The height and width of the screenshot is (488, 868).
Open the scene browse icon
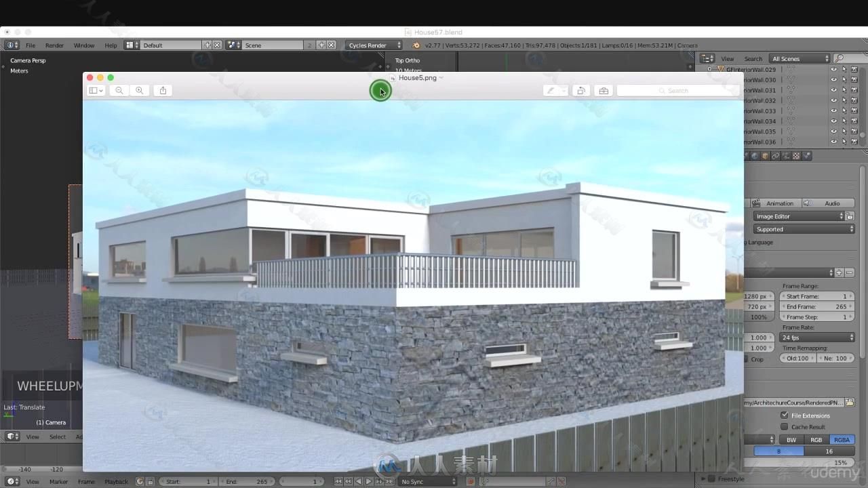click(233, 45)
